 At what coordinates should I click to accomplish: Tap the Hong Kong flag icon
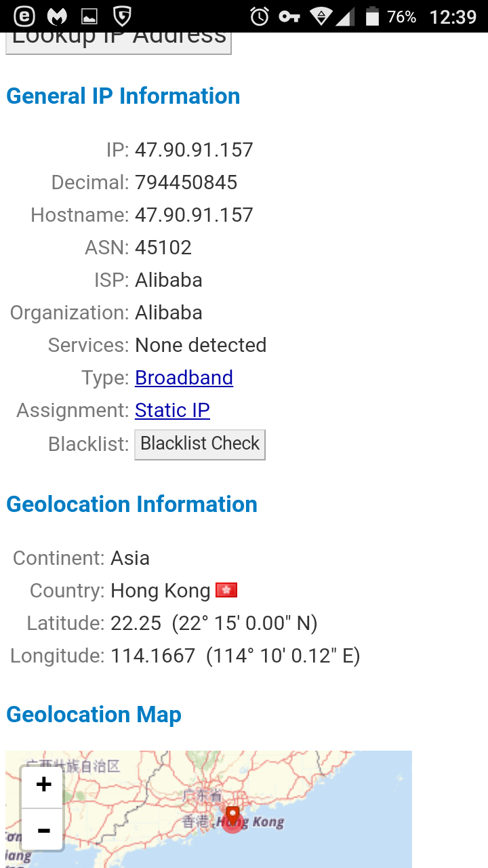pos(226,590)
